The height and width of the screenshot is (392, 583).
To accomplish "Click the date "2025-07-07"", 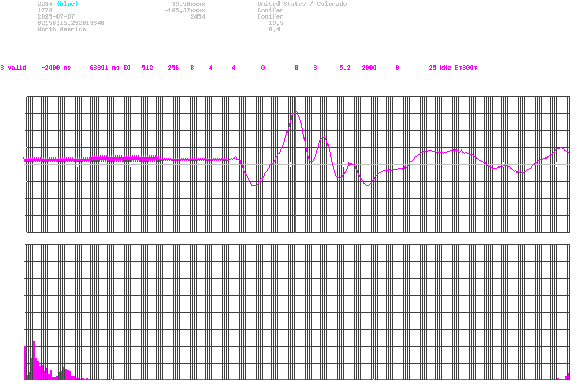I will 56,16.
